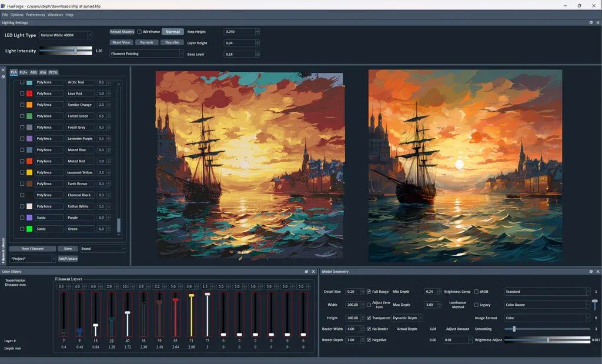Viewport: 602px width, 364px height.
Task: Open the Color Aware luminance method dropdown
Action: [547, 305]
